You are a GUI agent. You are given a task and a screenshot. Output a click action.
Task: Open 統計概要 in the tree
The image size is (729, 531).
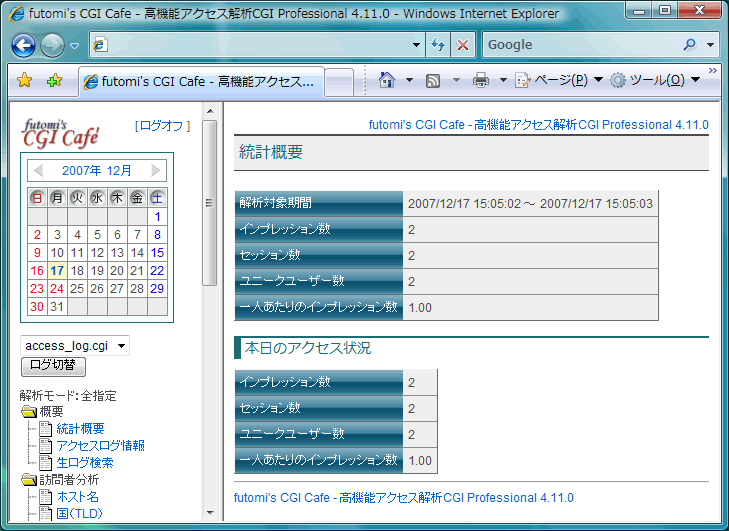80,428
